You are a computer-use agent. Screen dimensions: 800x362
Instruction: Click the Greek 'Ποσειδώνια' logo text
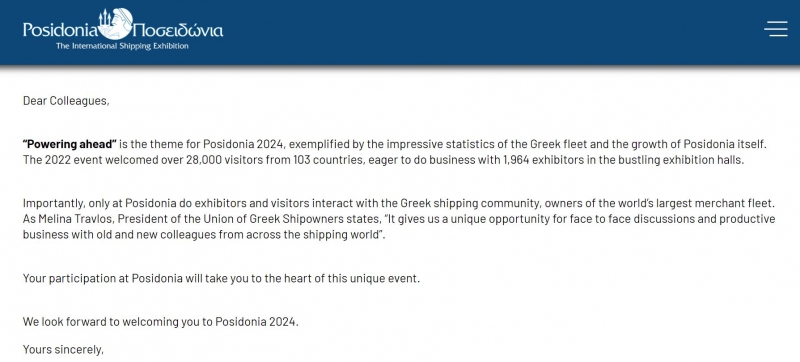[178, 30]
